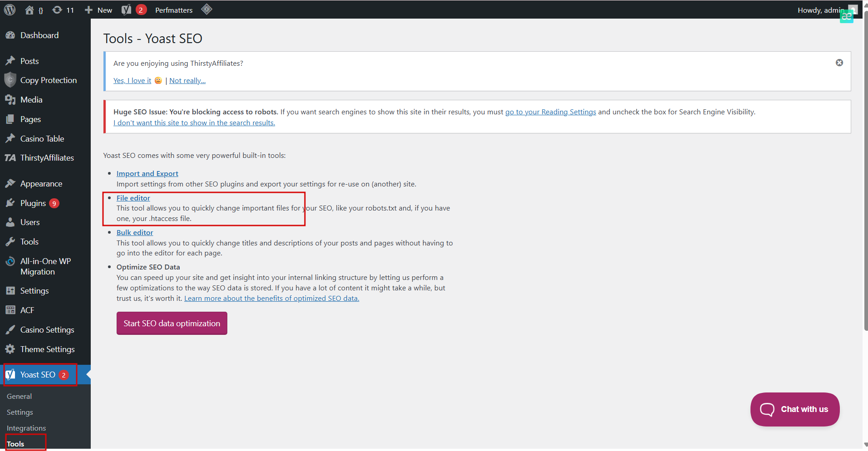Image resolution: width=868 pixels, height=451 pixels.
Task: Dismiss the ThirstyAffiliates notice
Action: click(839, 63)
